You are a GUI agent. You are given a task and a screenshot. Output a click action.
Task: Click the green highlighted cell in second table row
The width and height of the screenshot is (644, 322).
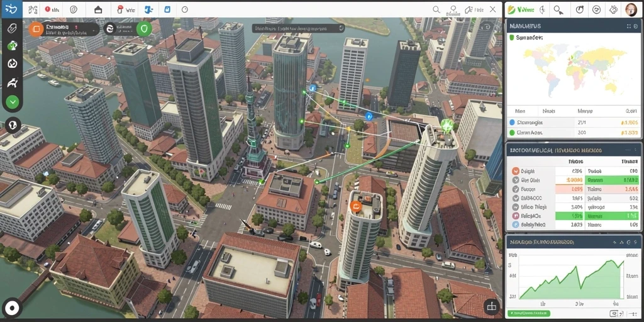(612, 180)
